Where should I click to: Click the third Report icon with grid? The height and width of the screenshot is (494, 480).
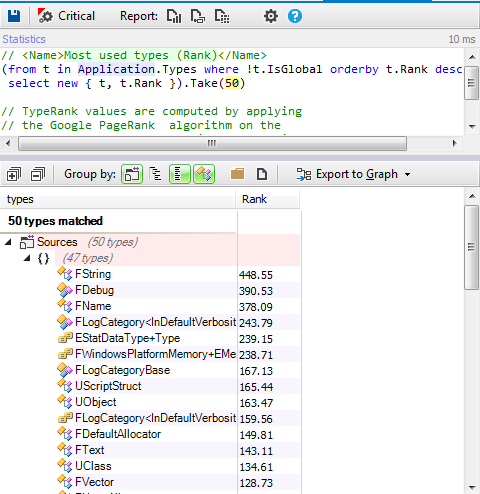click(x=222, y=16)
